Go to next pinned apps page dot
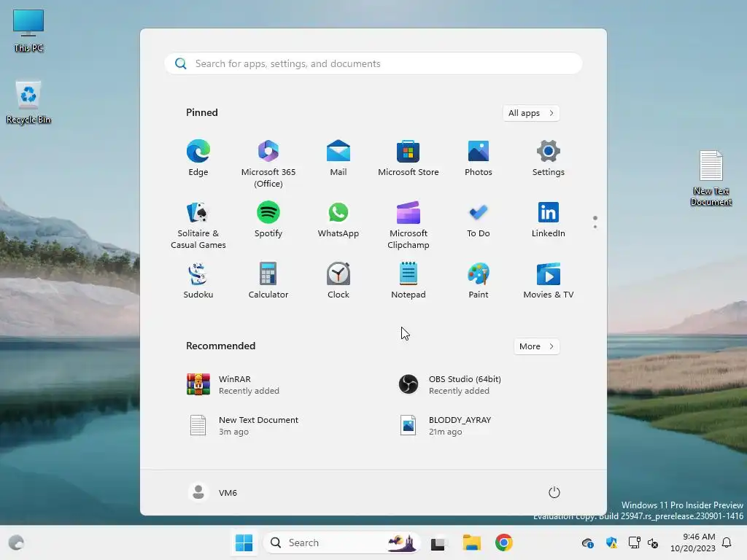This screenshot has height=560, width=747. point(595,227)
